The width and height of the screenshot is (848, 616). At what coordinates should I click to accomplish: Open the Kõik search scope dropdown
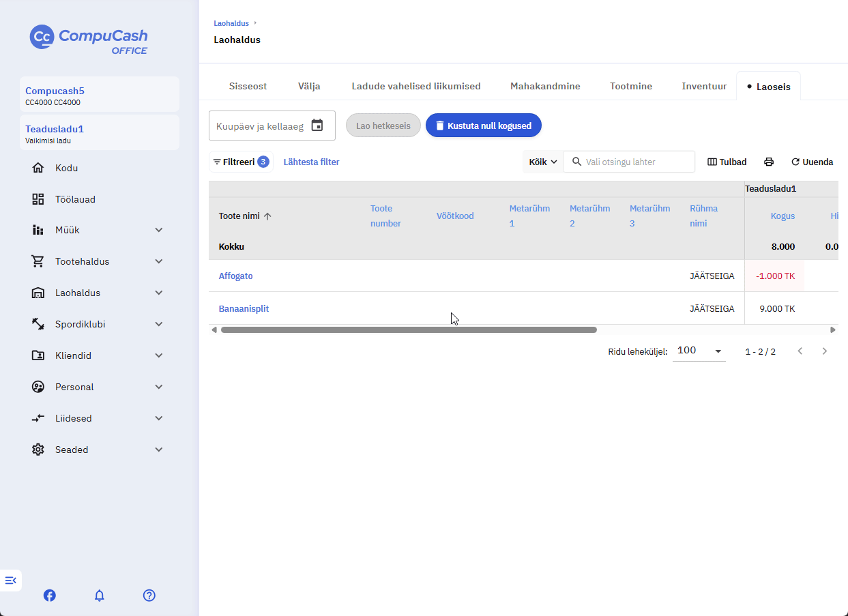[x=543, y=162]
